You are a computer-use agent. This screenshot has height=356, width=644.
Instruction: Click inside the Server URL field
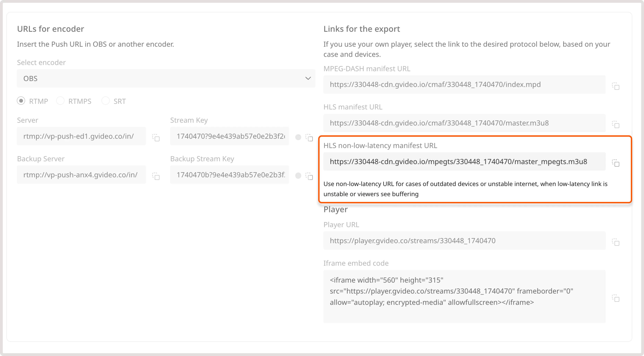[x=81, y=136]
